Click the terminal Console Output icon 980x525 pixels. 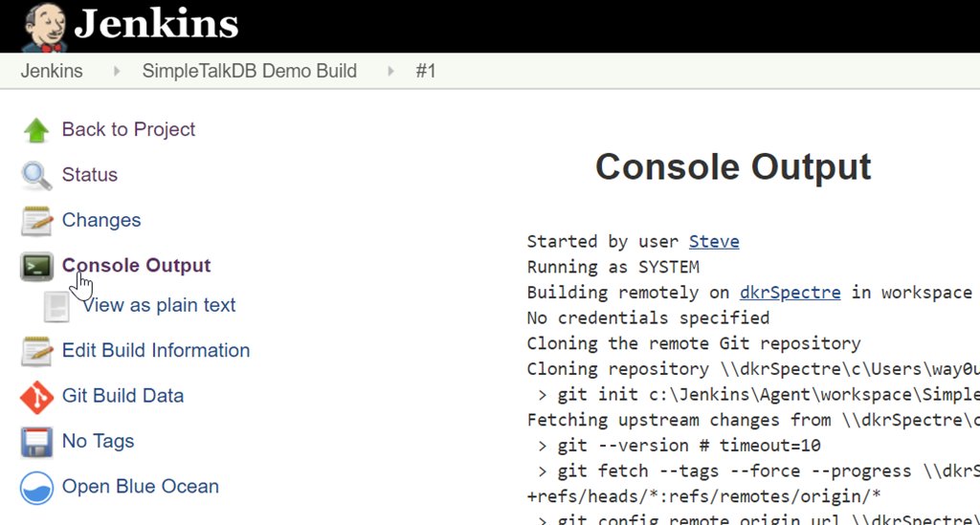pyautogui.click(x=36, y=266)
